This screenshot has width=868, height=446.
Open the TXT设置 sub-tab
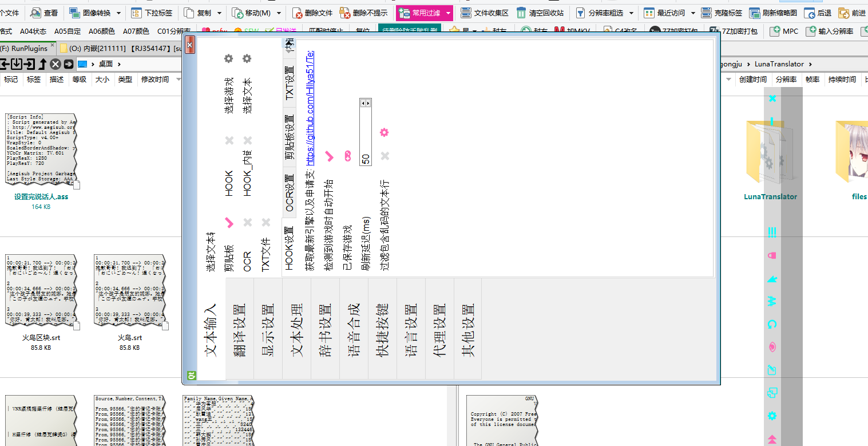[290, 84]
